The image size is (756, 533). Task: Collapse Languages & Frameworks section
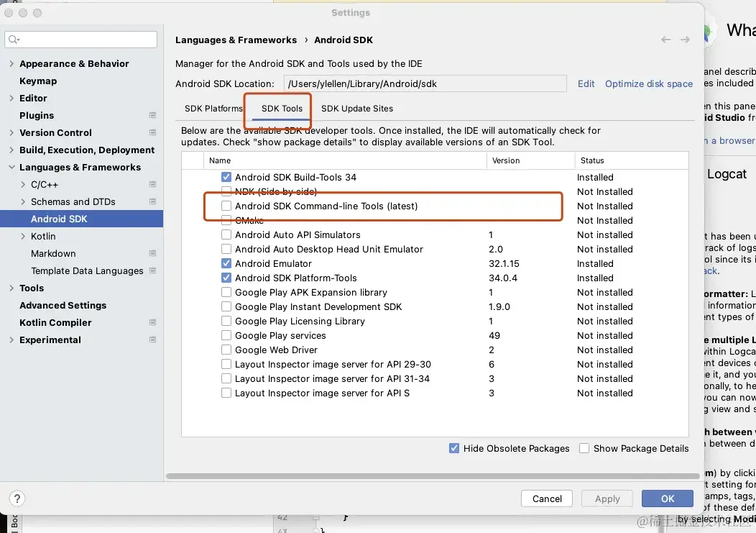point(11,167)
